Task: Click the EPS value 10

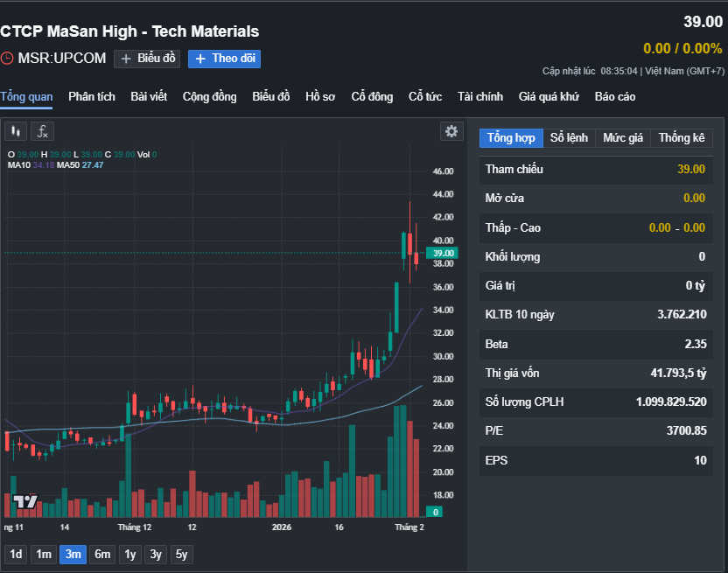Action: [x=700, y=460]
